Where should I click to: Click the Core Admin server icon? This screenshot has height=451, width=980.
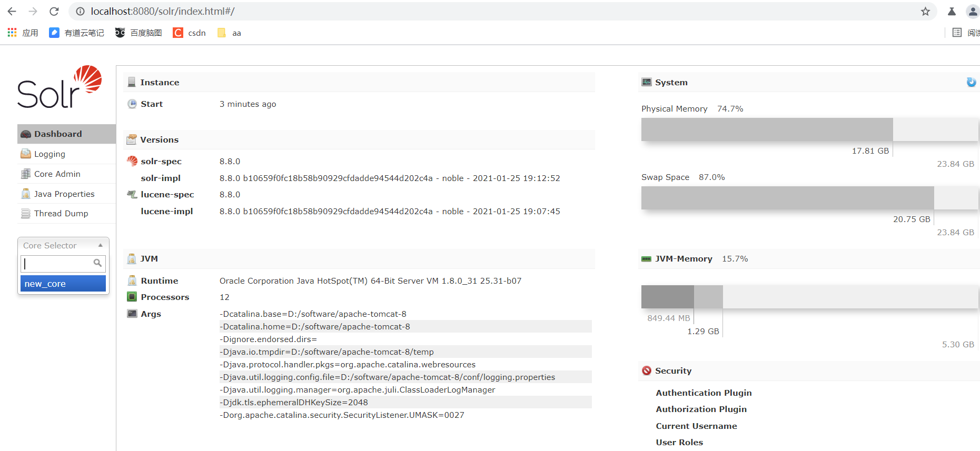pyautogui.click(x=25, y=174)
